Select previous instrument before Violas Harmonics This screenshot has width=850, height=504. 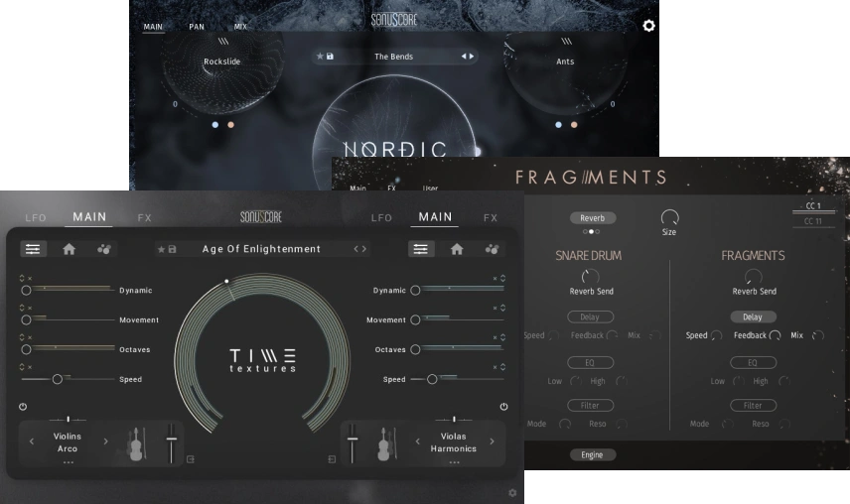(x=417, y=441)
